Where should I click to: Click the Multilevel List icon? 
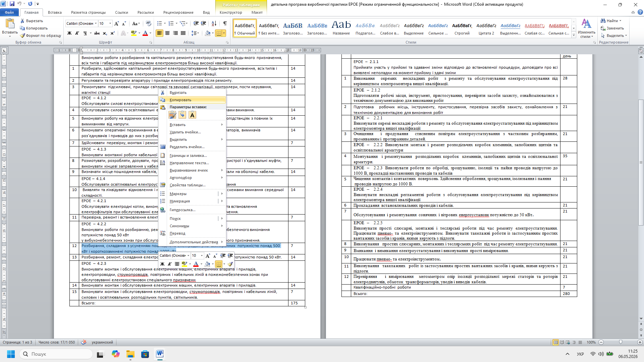pyautogui.click(x=183, y=23)
